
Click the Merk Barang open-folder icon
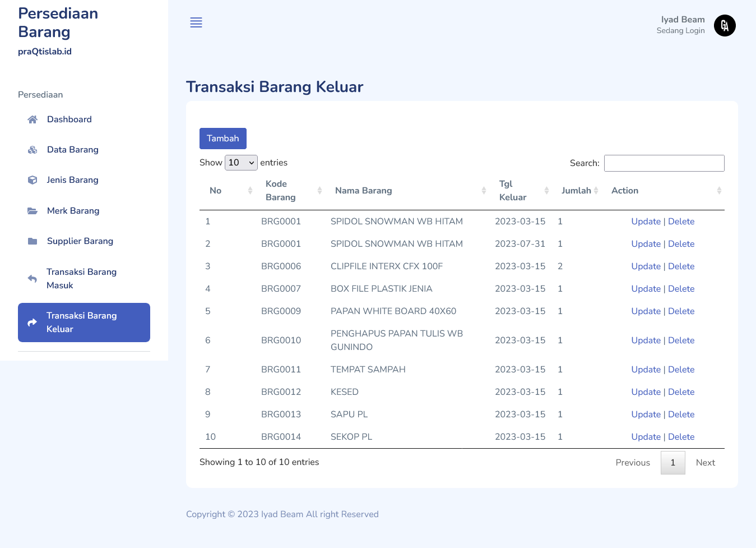[x=33, y=211]
